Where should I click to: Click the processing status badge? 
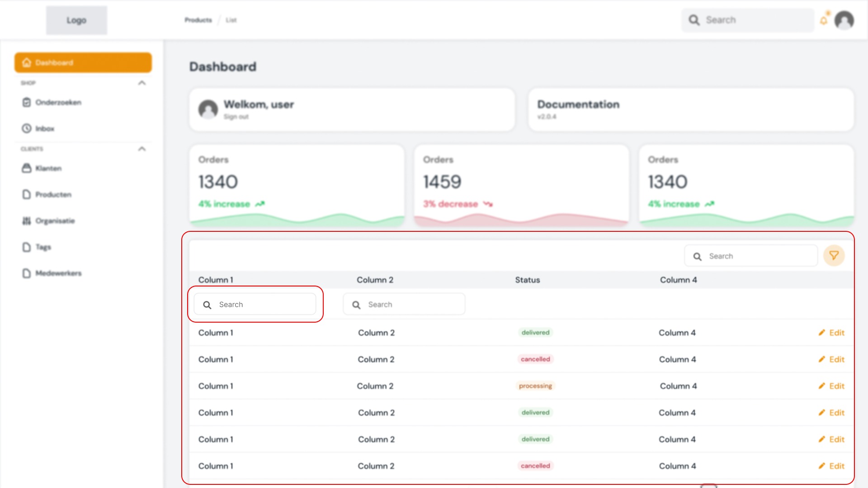(535, 385)
